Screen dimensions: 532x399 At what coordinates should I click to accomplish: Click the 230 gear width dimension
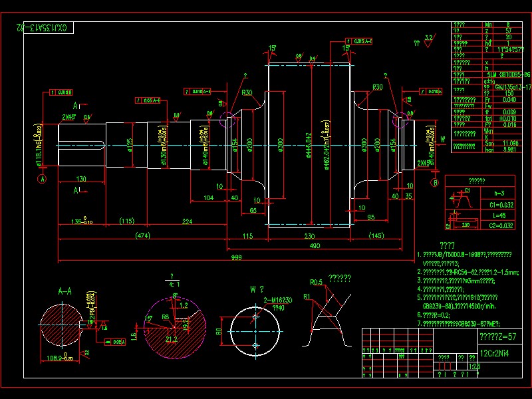pyautogui.click(x=309, y=236)
